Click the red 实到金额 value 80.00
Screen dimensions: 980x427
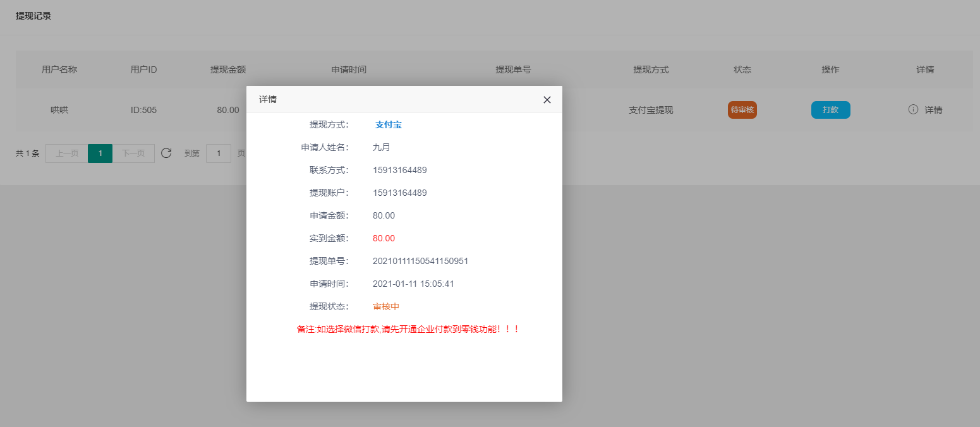click(x=384, y=238)
